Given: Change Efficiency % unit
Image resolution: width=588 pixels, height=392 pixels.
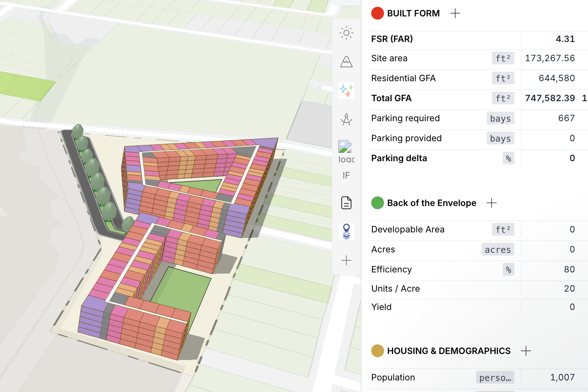Looking at the screenshot, I should pyautogui.click(x=508, y=270).
